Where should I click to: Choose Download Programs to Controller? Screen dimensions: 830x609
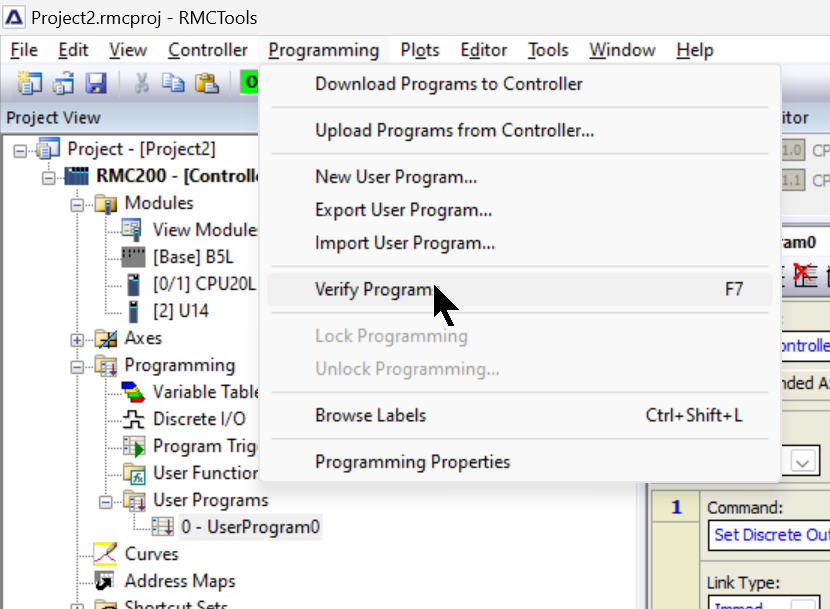pyautogui.click(x=520, y=84)
